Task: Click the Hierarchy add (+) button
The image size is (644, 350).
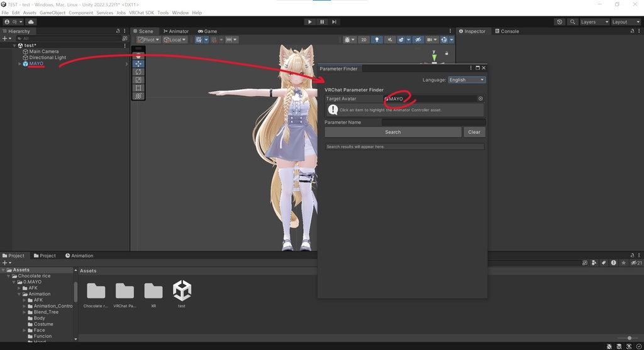Action: point(5,38)
